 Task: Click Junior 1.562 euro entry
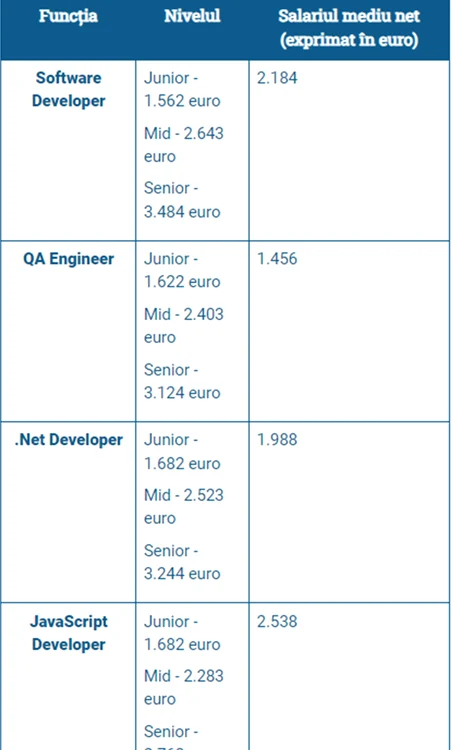[x=182, y=89]
